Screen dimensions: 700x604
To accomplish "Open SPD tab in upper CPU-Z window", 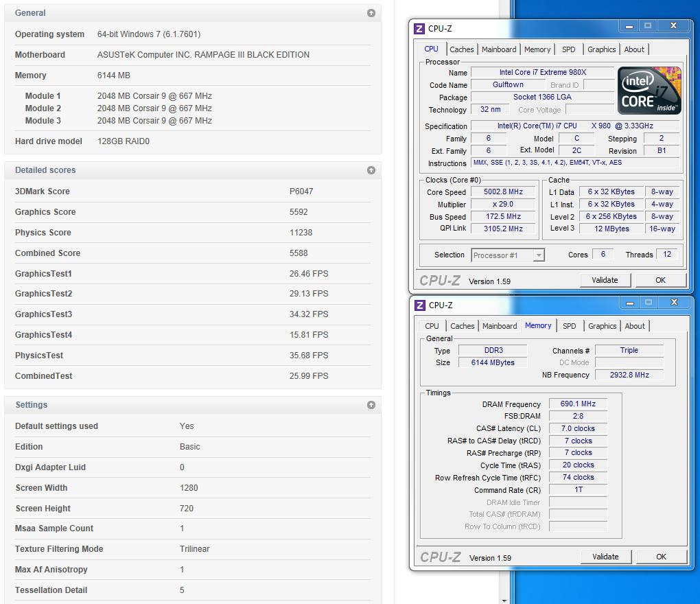I will point(568,49).
